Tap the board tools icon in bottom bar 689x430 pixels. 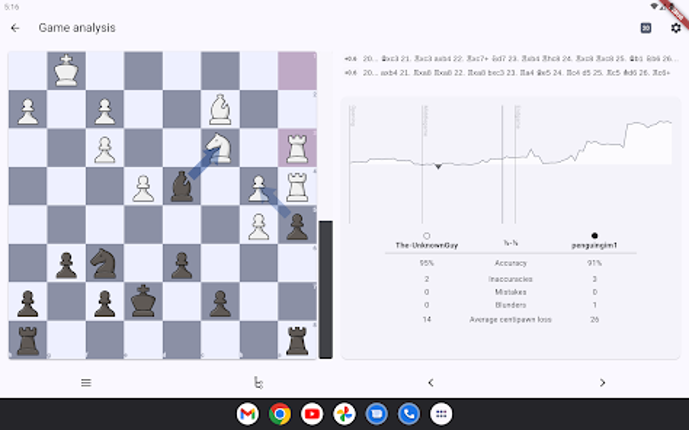(258, 382)
